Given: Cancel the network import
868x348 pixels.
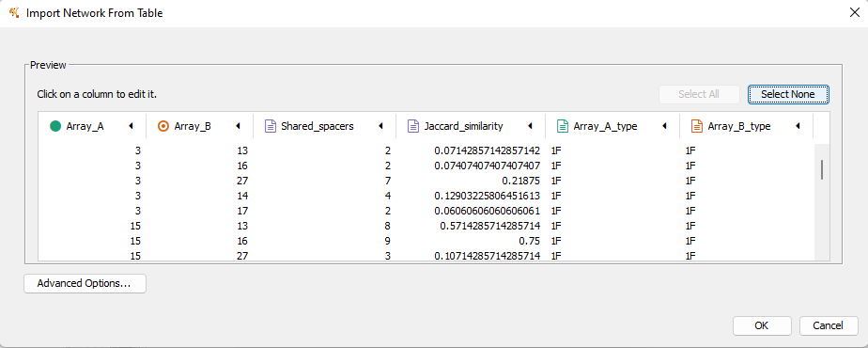Looking at the screenshot, I should coord(829,325).
